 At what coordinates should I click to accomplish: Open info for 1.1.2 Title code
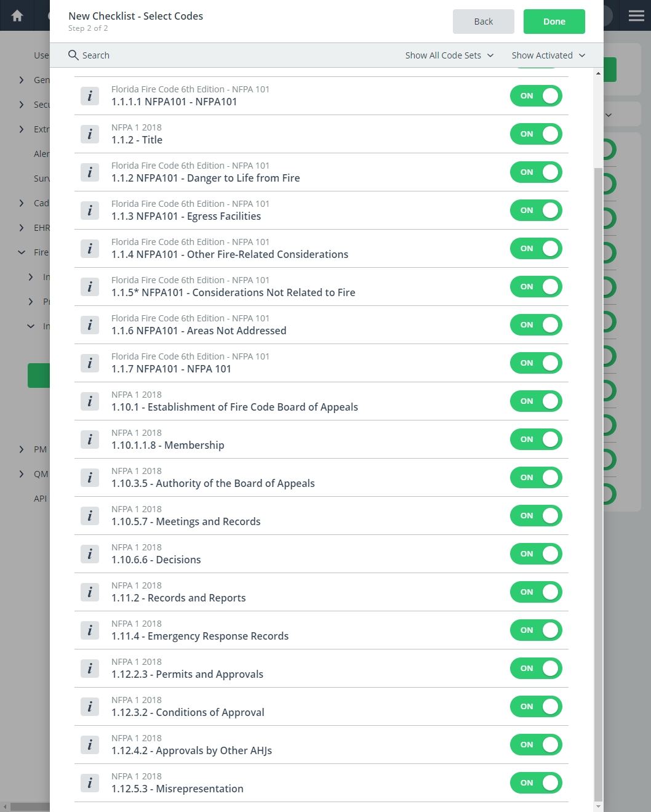(90, 134)
